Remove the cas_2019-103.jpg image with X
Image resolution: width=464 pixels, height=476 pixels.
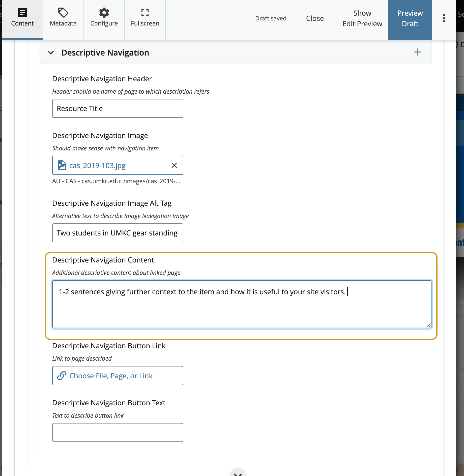[174, 166]
